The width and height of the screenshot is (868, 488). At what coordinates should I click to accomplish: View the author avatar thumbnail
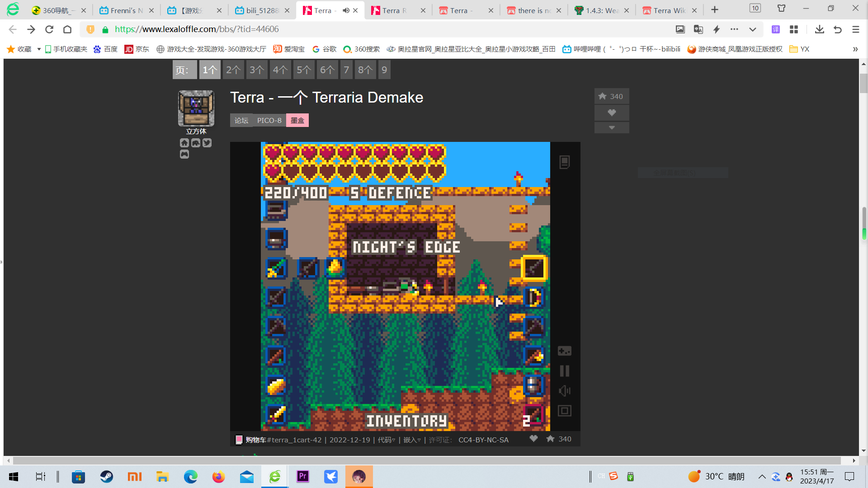196,108
